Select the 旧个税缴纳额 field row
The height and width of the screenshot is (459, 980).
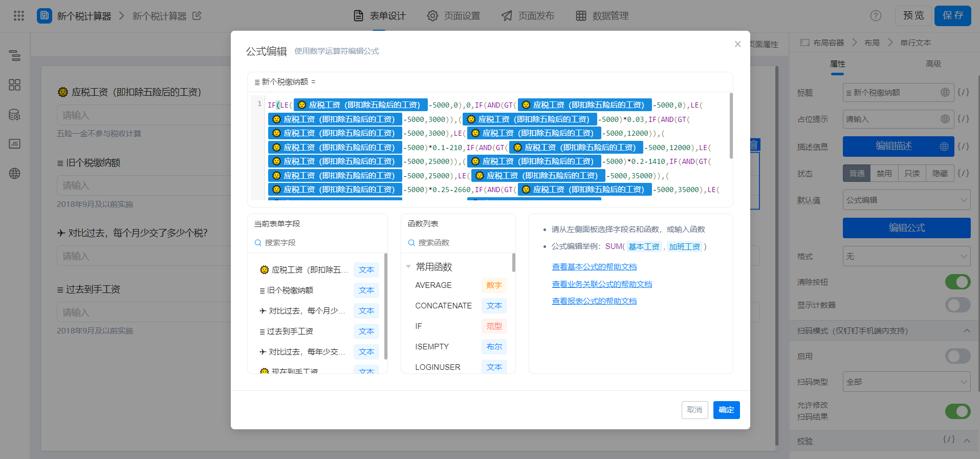coord(317,290)
